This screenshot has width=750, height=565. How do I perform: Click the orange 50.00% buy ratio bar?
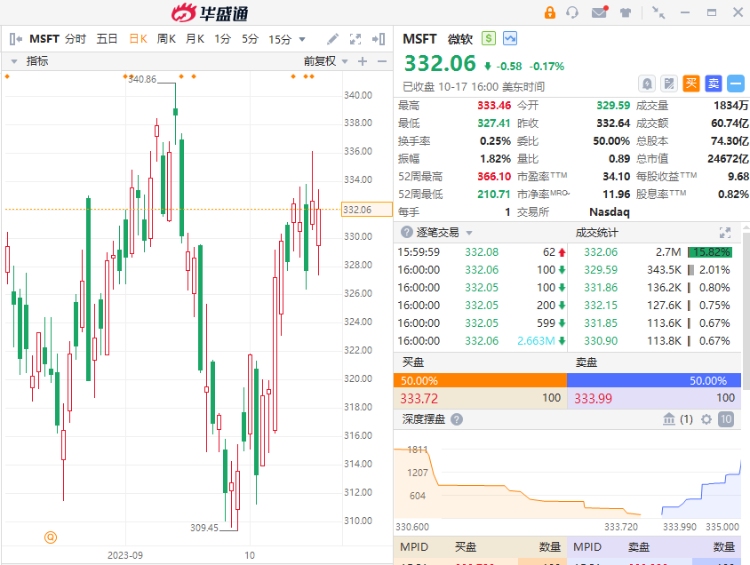[x=480, y=381]
